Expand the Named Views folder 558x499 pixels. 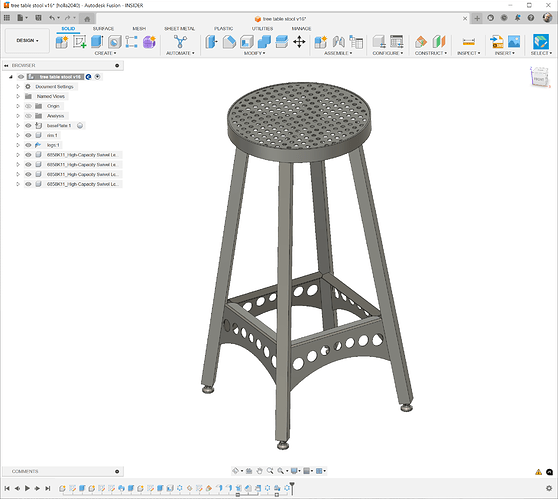point(18,96)
